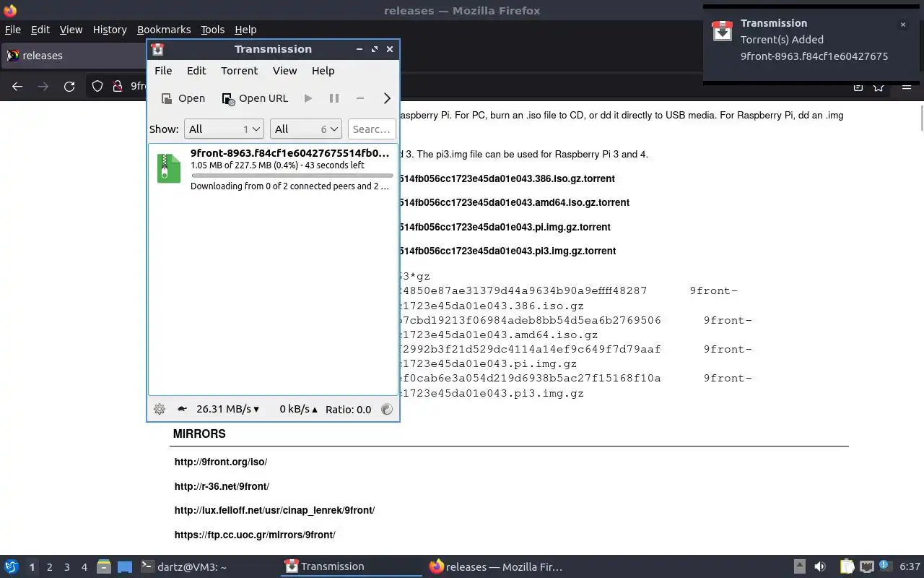Screen dimensions: 924x578
Task: Start the torrent with the play icon
Action: (308, 98)
